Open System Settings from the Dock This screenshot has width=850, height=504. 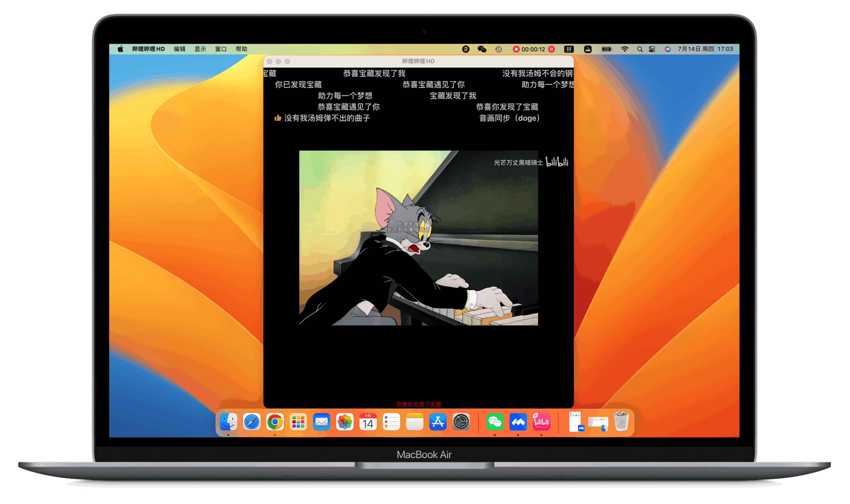click(x=461, y=422)
